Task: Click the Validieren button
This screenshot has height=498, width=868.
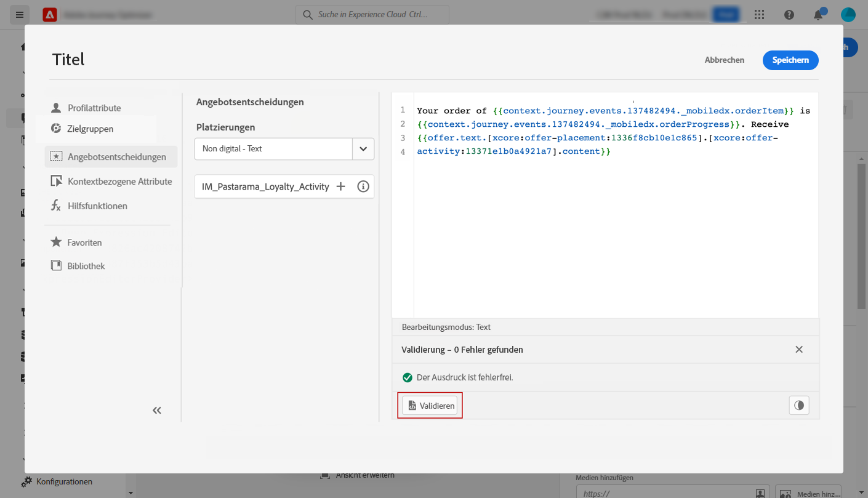Action: click(x=430, y=406)
